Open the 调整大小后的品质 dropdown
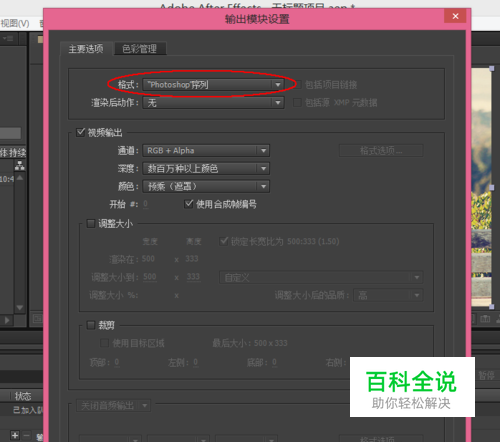This screenshot has width=500, height=442. pos(388,295)
